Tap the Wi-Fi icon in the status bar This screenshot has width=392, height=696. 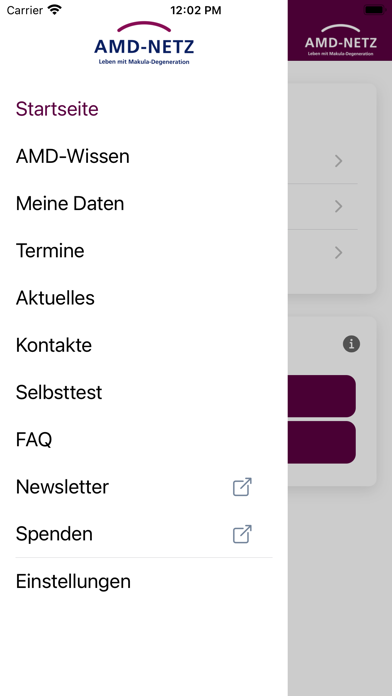(55, 10)
